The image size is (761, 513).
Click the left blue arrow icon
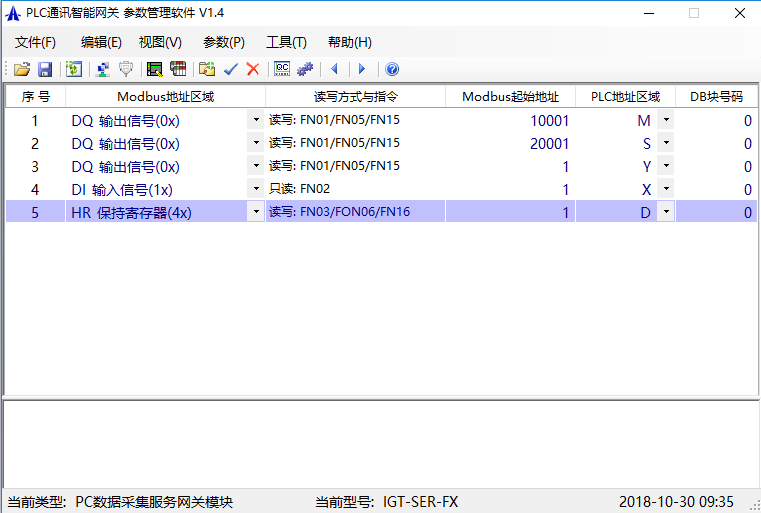[334, 69]
